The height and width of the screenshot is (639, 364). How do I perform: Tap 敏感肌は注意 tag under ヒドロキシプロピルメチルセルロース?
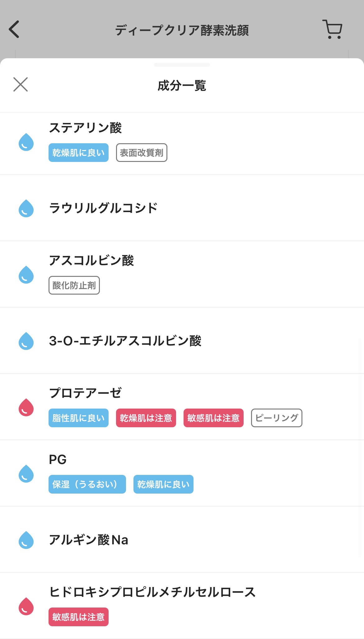click(x=78, y=617)
